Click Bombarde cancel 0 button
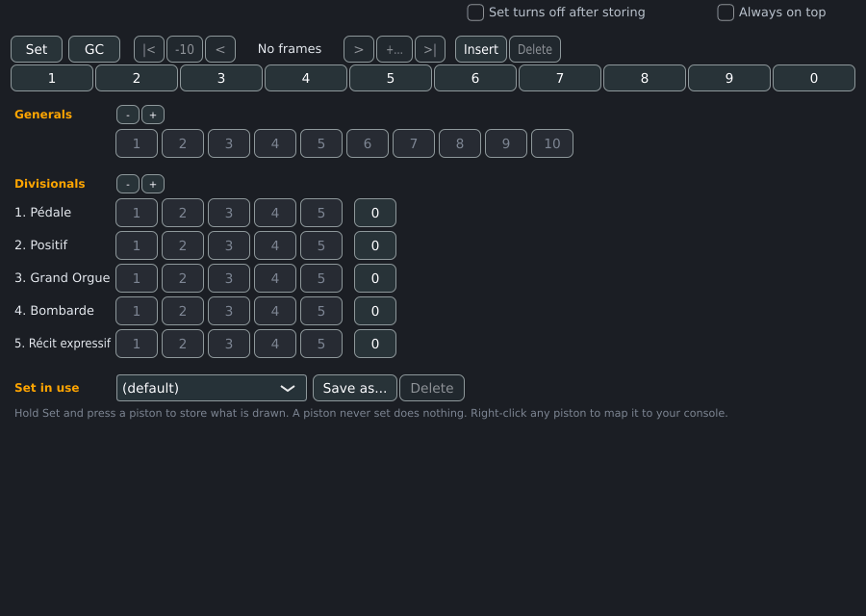 point(375,311)
